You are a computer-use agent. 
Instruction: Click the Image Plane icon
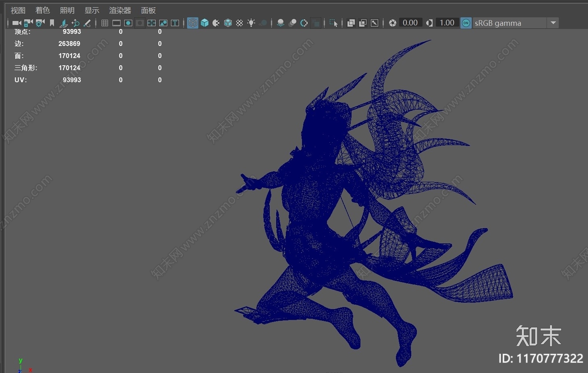click(x=64, y=23)
